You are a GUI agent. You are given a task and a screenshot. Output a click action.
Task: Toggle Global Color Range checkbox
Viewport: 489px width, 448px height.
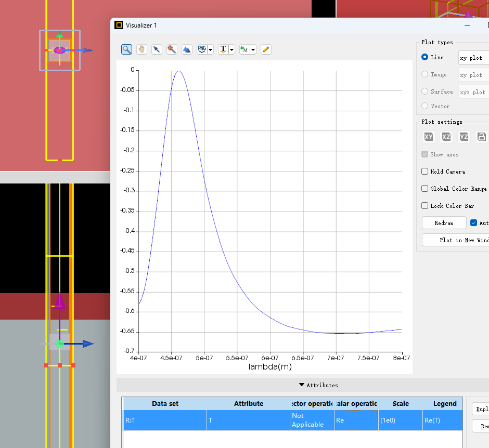click(x=425, y=189)
